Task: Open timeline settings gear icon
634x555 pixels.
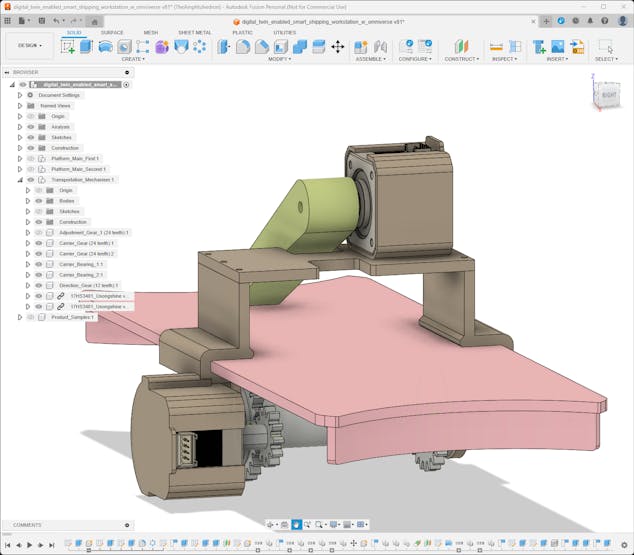Action: (625, 545)
